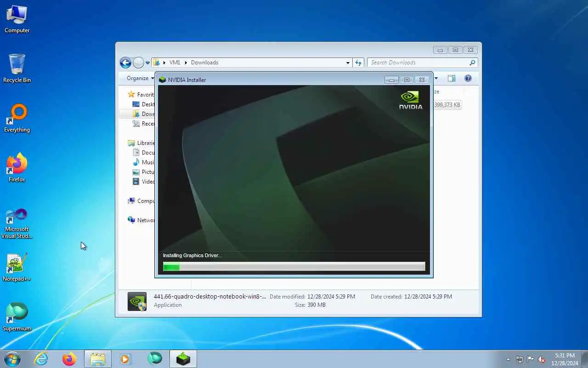Expand the address bar history dropdown
588x368 pixels.
tap(348, 63)
